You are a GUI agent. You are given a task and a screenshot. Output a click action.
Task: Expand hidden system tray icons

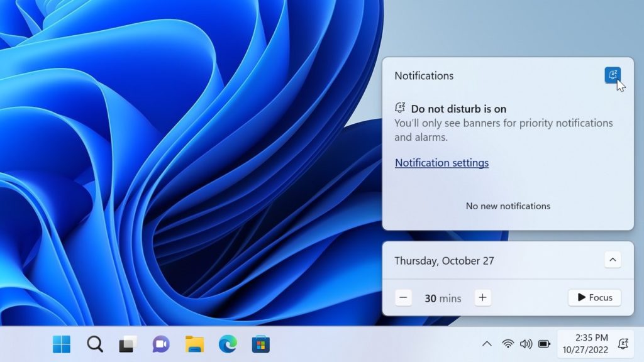[x=487, y=344]
